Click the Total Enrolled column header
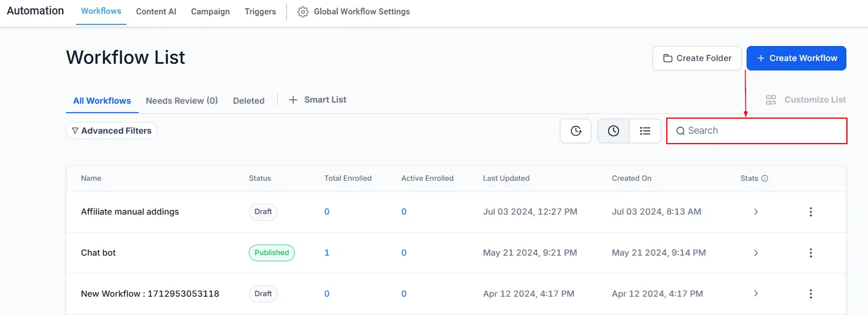868x315 pixels. coord(348,179)
